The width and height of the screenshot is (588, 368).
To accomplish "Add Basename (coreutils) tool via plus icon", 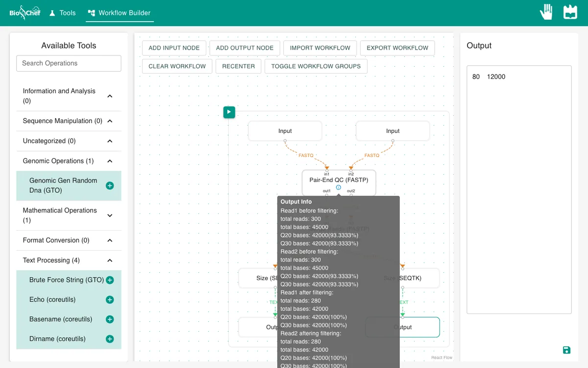I will pos(110,319).
